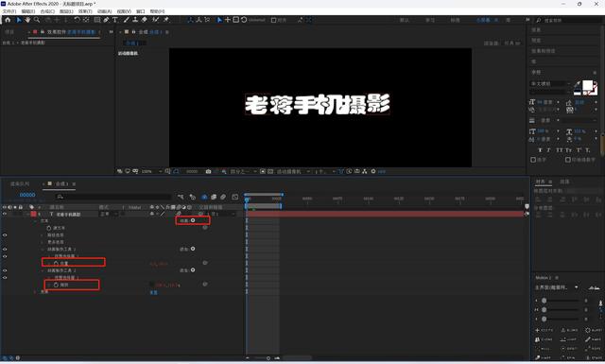Enable the 连字 ligatures checkbox

533,160
